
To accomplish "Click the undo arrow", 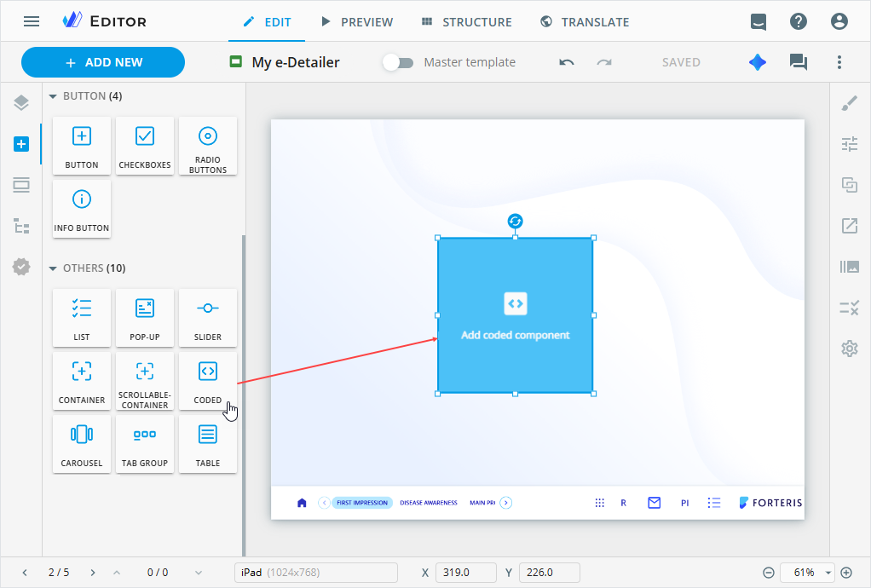I will coord(567,62).
